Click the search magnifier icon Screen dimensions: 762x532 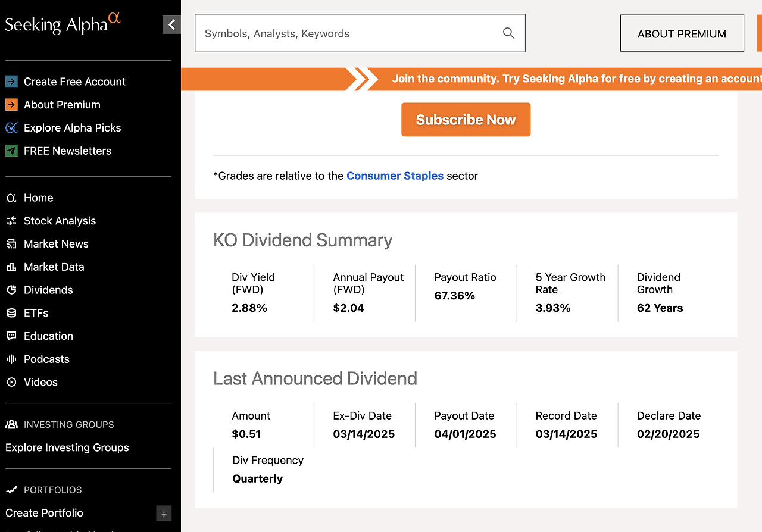point(508,33)
